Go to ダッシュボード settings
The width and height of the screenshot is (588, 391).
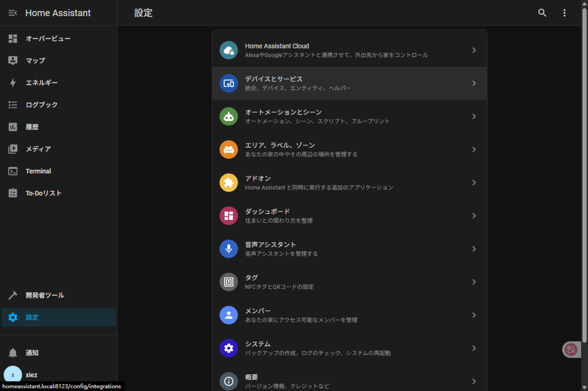349,216
